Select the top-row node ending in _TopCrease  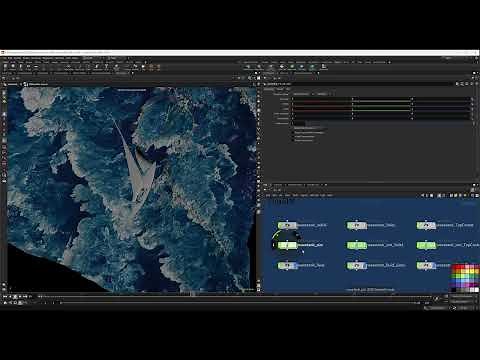(x=426, y=226)
